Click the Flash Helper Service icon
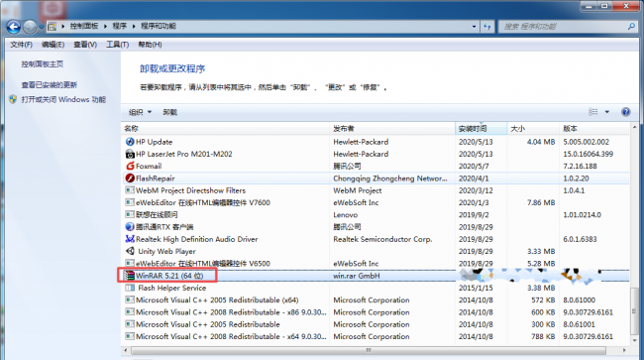The height and width of the screenshot is (360, 644). point(130,288)
